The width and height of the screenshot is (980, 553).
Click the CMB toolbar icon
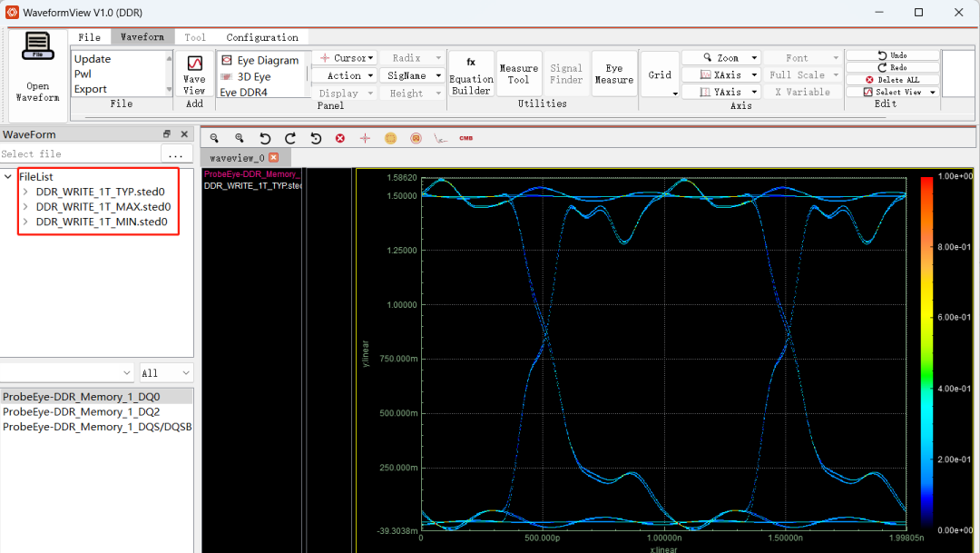(x=466, y=138)
